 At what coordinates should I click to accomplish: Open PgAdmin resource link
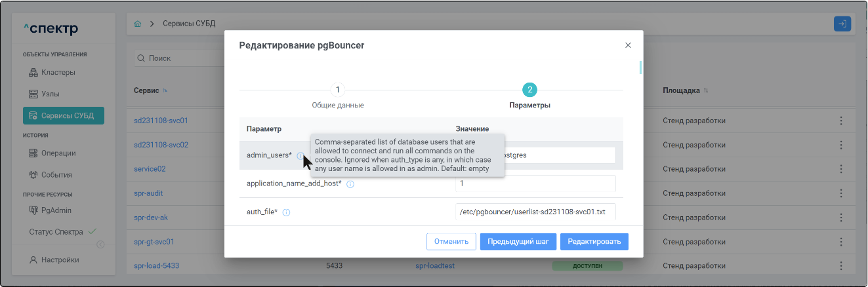coord(50,210)
